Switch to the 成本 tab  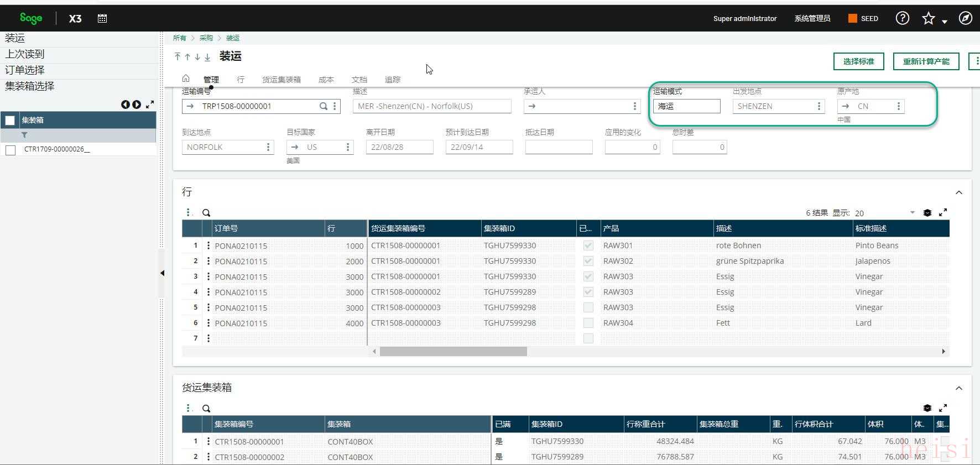(x=326, y=80)
